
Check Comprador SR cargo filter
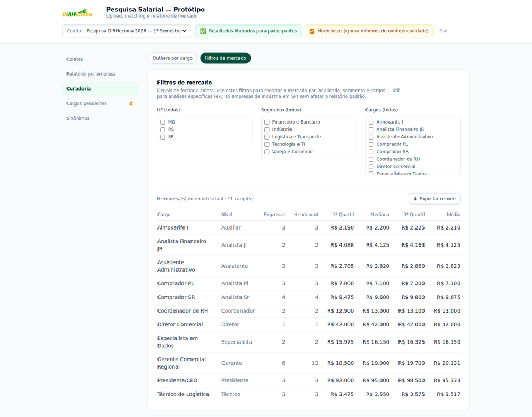click(x=371, y=152)
